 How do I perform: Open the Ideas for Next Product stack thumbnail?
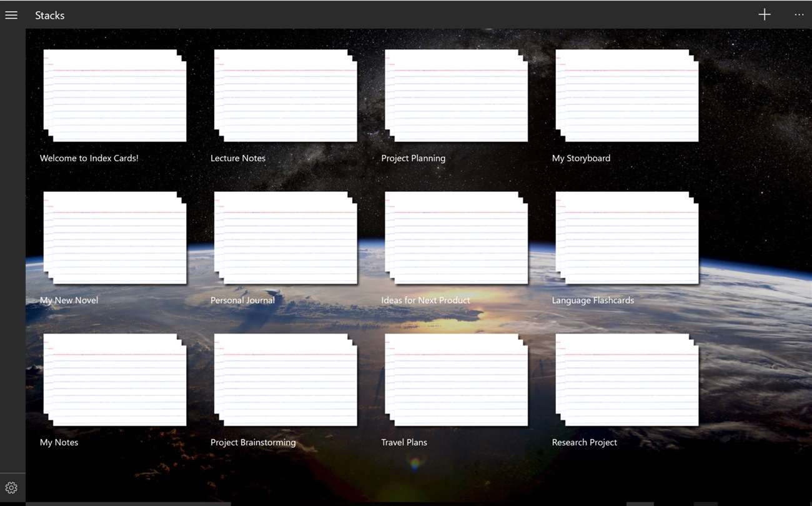457,237
